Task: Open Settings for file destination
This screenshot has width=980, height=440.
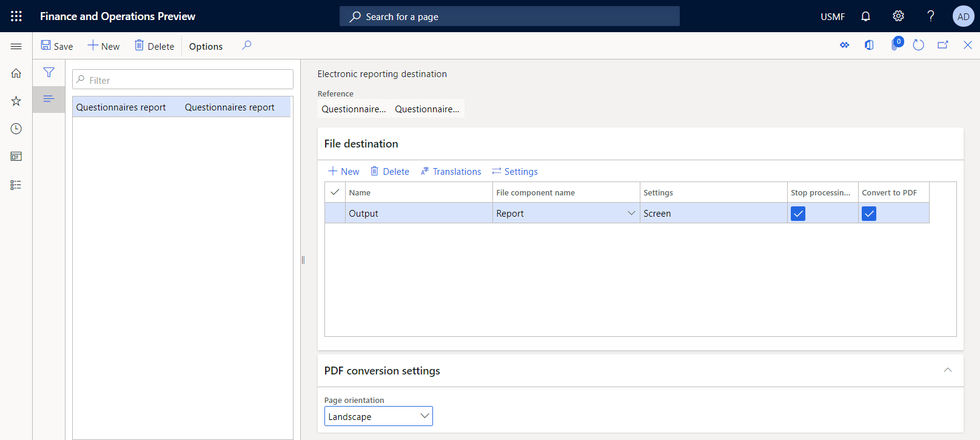Action: coord(515,172)
